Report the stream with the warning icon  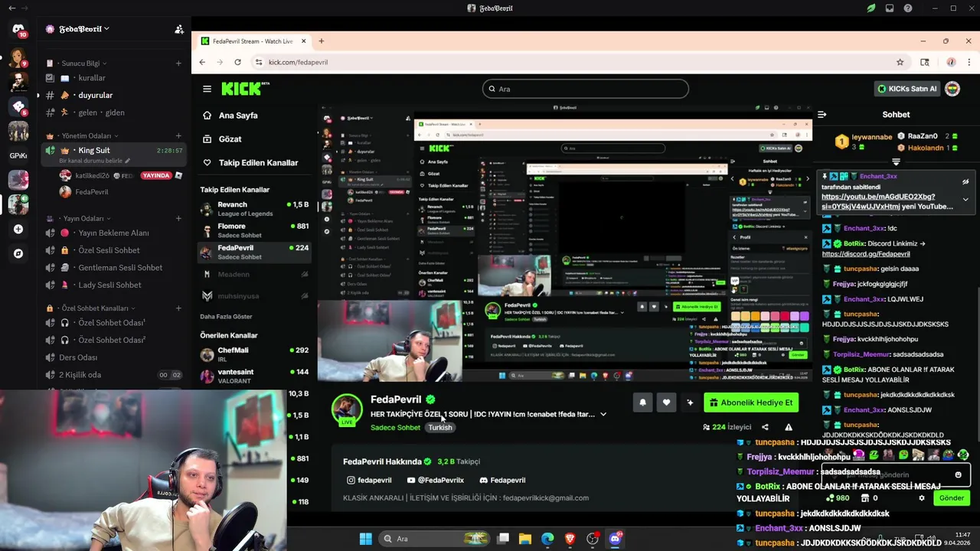(x=789, y=427)
